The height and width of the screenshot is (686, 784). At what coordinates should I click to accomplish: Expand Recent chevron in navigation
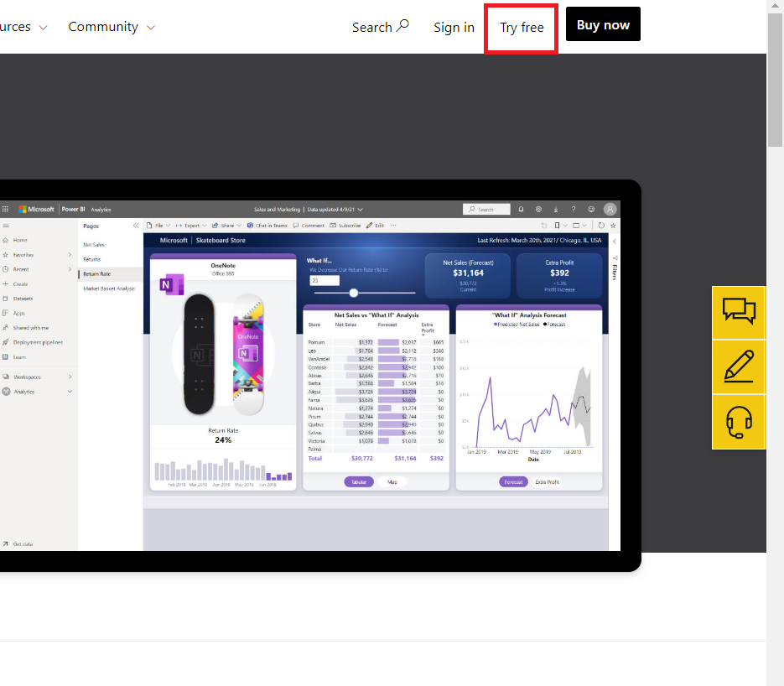pos(70,269)
